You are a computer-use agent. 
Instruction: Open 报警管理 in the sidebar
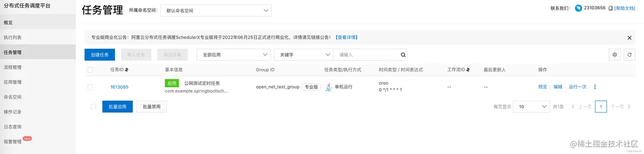(x=37, y=141)
